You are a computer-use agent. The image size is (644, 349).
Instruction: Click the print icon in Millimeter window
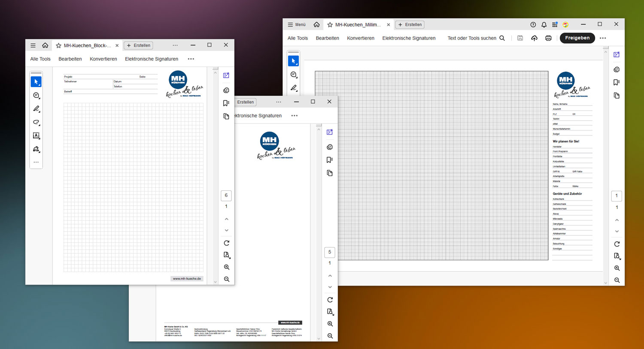coord(548,38)
